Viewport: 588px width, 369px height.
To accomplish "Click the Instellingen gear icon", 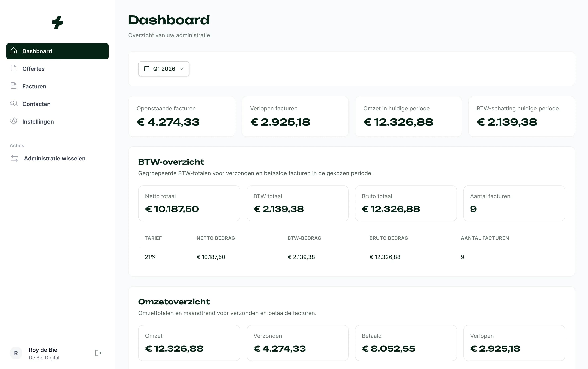I will 14,121.
